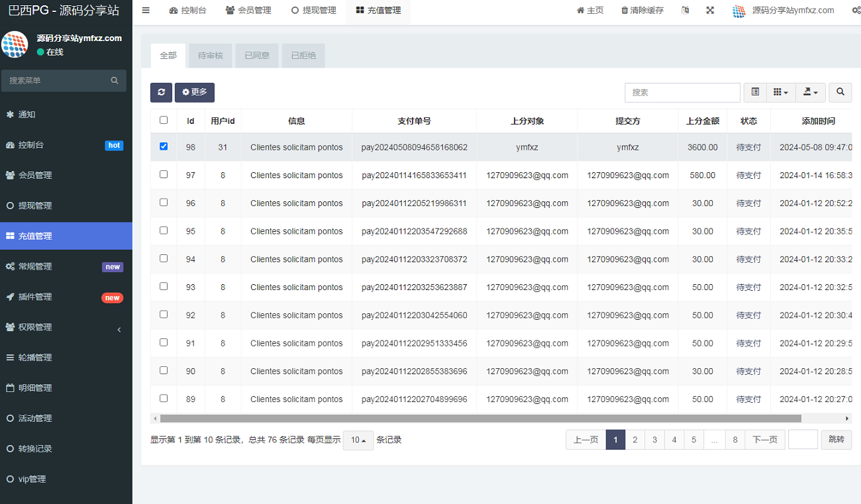Tick the checkbox for row Id 95
Viewport: 861px width, 504px height.
[164, 230]
